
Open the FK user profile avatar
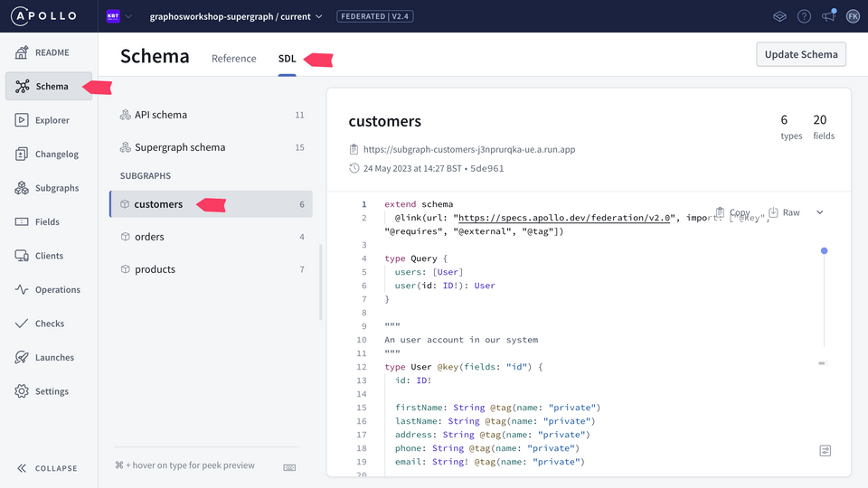[x=853, y=16]
